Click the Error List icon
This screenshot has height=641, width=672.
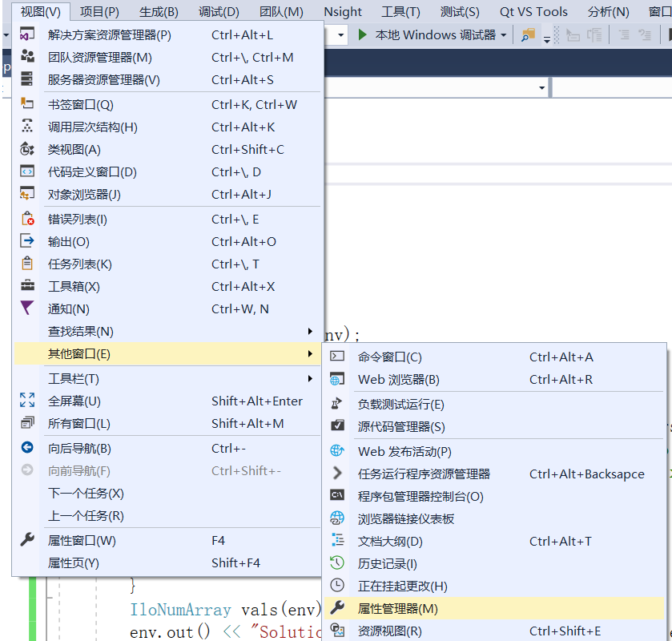pyautogui.click(x=27, y=218)
